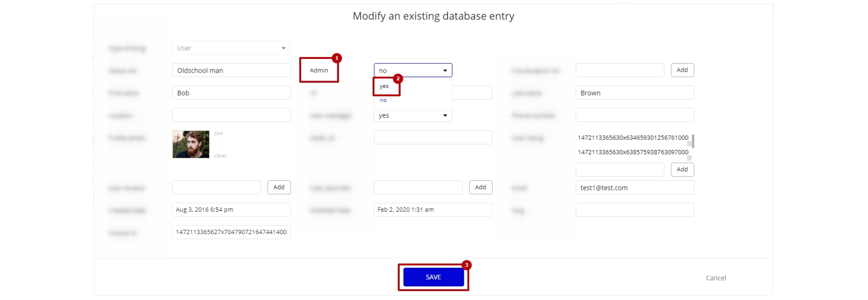Select no option in Admin list
Viewport: 868px width, 300px height.
tap(383, 100)
